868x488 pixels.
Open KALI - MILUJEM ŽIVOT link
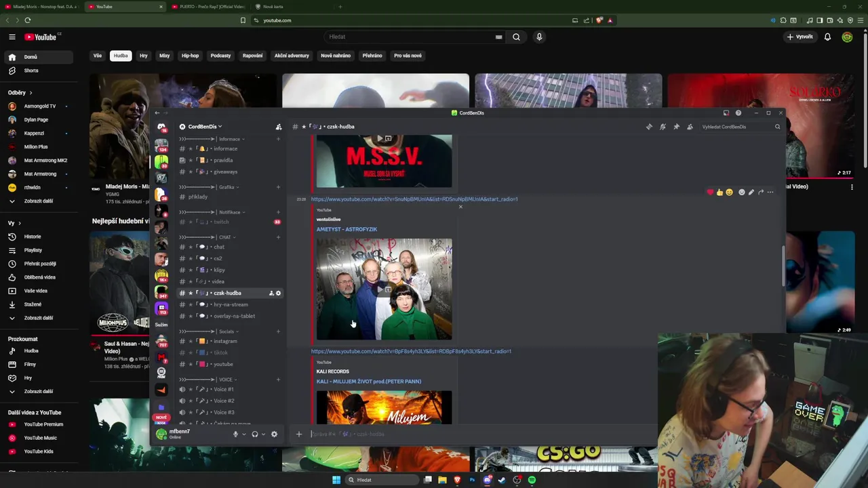(369, 382)
